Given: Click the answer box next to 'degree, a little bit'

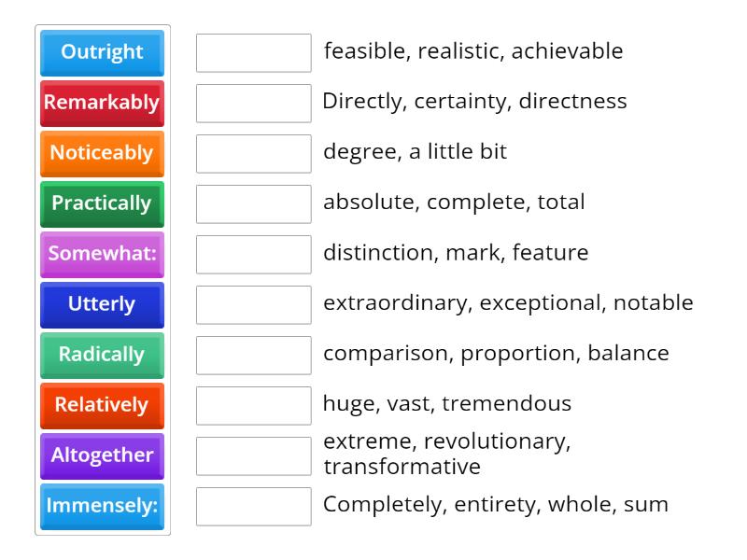Looking at the screenshot, I should [x=254, y=154].
